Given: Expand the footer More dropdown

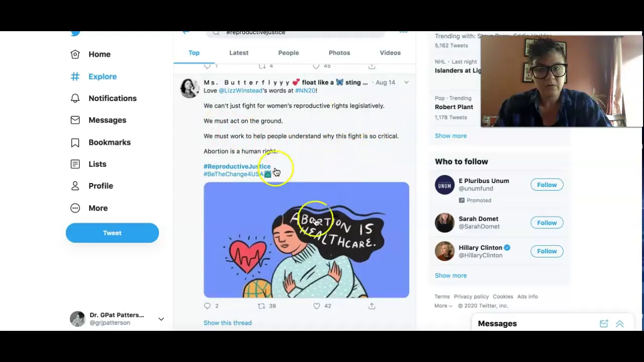Looking at the screenshot, I should [x=443, y=306].
